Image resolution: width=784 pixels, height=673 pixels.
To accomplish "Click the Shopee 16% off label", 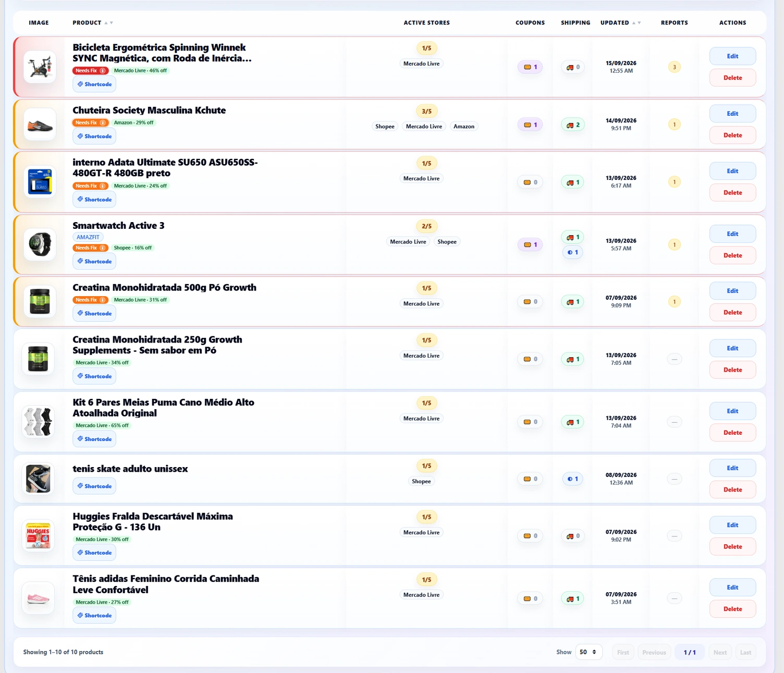I will [x=133, y=248].
